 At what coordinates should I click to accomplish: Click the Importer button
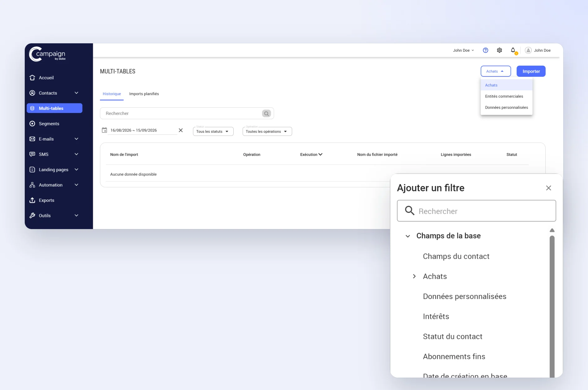(x=531, y=71)
